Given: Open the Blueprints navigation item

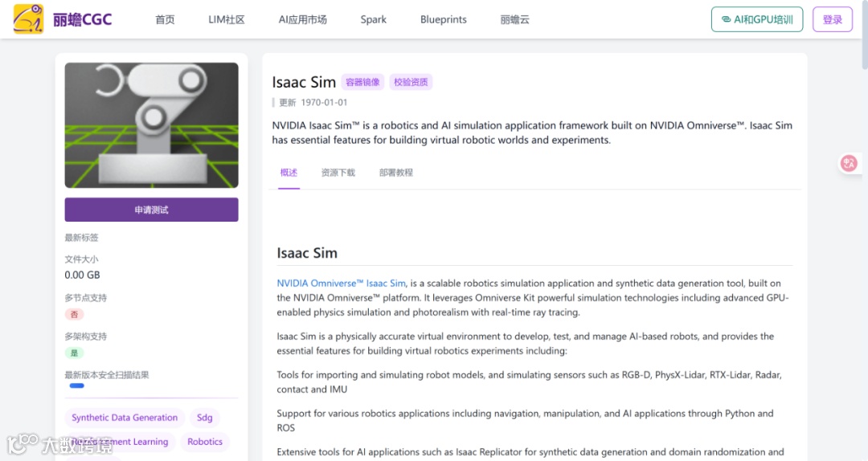Looking at the screenshot, I should tap(444, 19).
